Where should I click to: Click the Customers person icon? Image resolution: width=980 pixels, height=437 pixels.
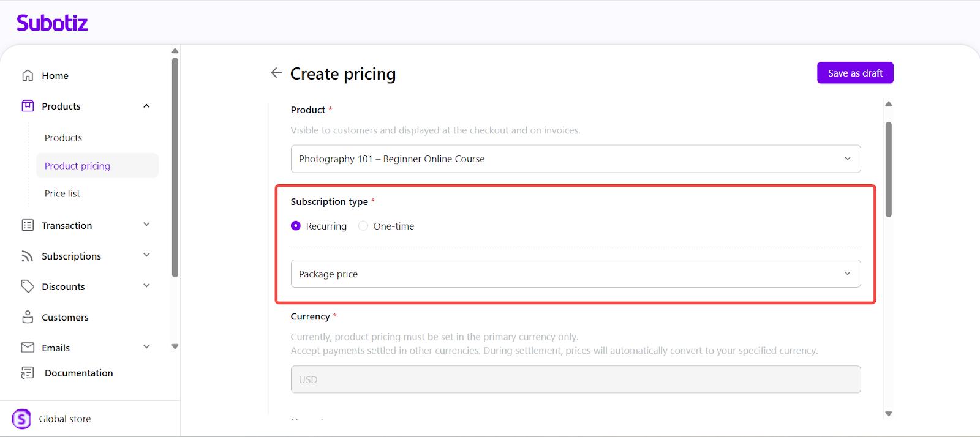(x=28, y=317)
